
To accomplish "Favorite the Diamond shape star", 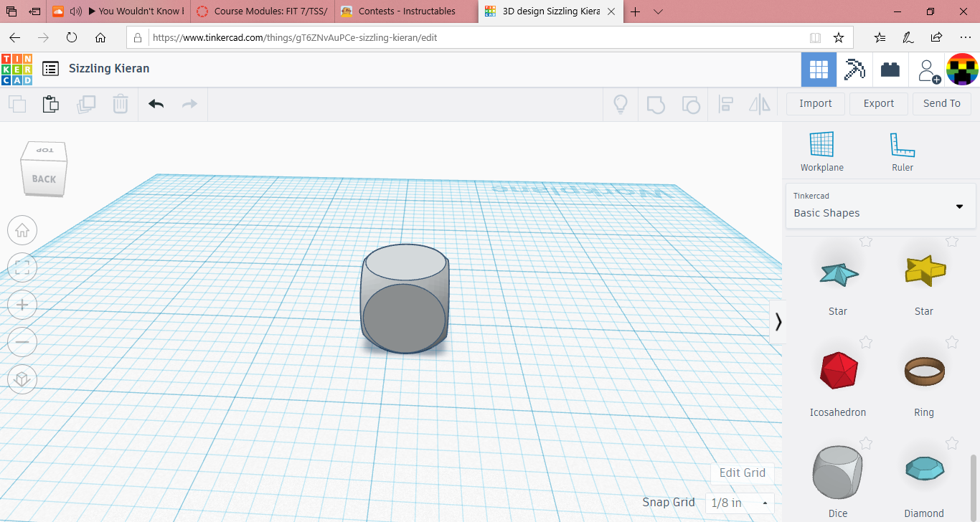I will (x=952, y=443).
